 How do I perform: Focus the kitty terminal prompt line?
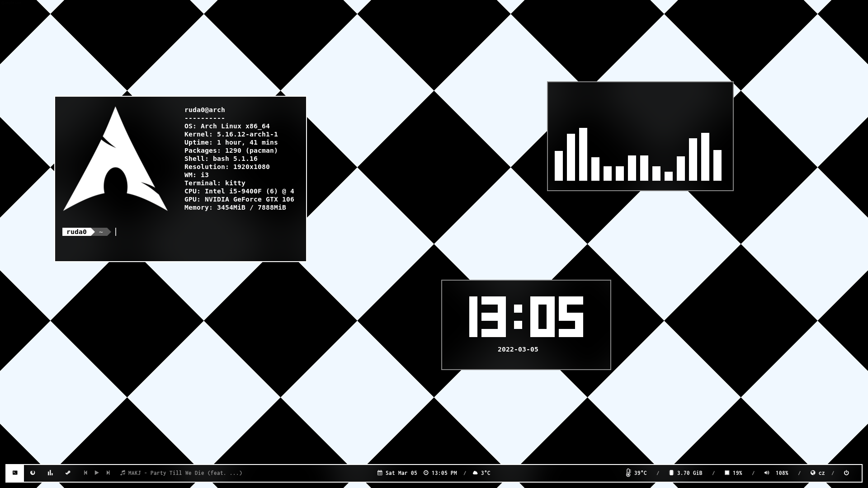point(180,232)
